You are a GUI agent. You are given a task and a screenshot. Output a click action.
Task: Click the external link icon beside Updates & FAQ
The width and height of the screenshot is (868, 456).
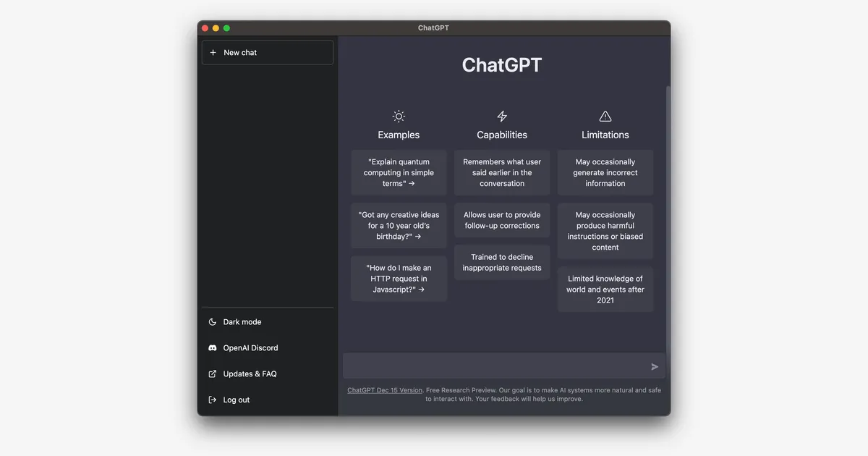pyautogui.click(x=213, y=374)
